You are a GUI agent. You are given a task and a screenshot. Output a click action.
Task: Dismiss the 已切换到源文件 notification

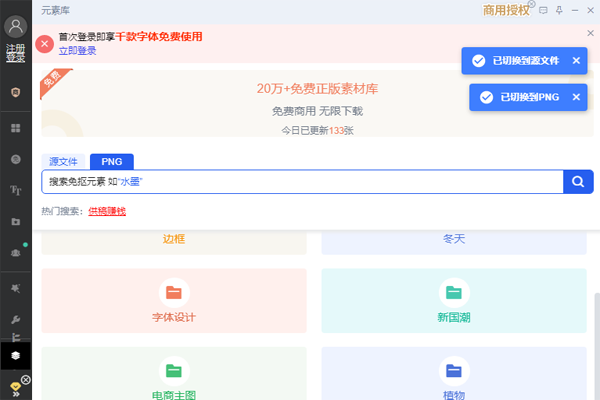tap(576, 61)
